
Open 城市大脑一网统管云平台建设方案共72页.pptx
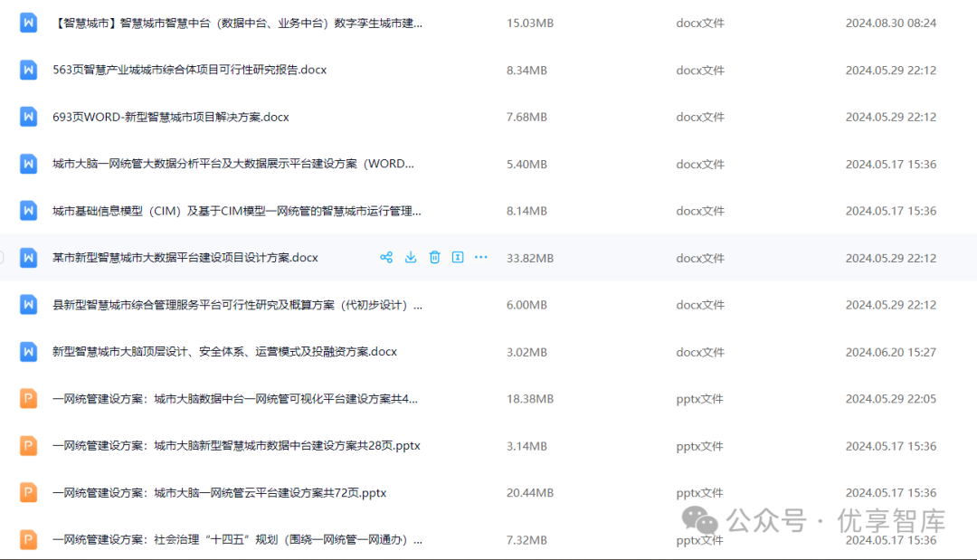click(x=219, y=493)
